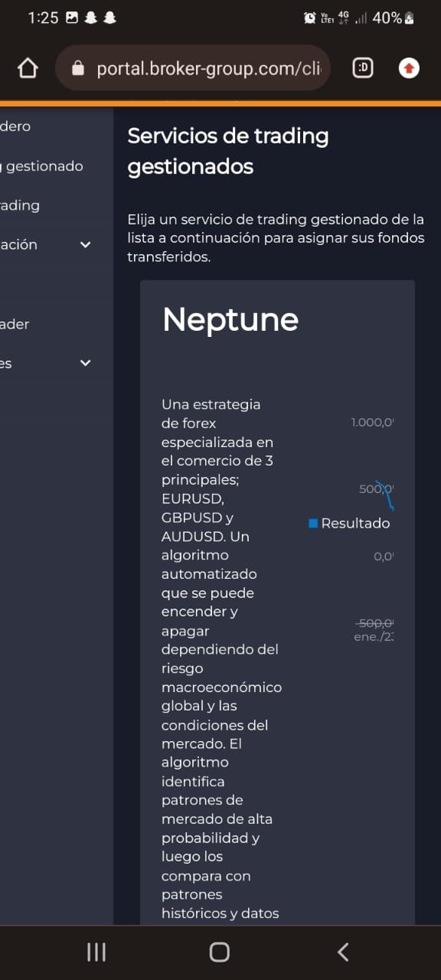Open the sidebar item ending in 'dero'
Image resolution: width=441 pixels, height=980 pixels.
[15, 126]
